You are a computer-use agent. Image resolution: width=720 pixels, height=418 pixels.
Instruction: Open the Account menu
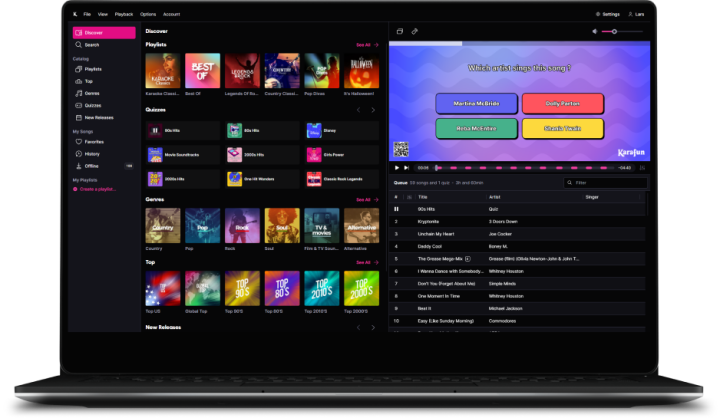pyautogui.click(x=171, y=14)
